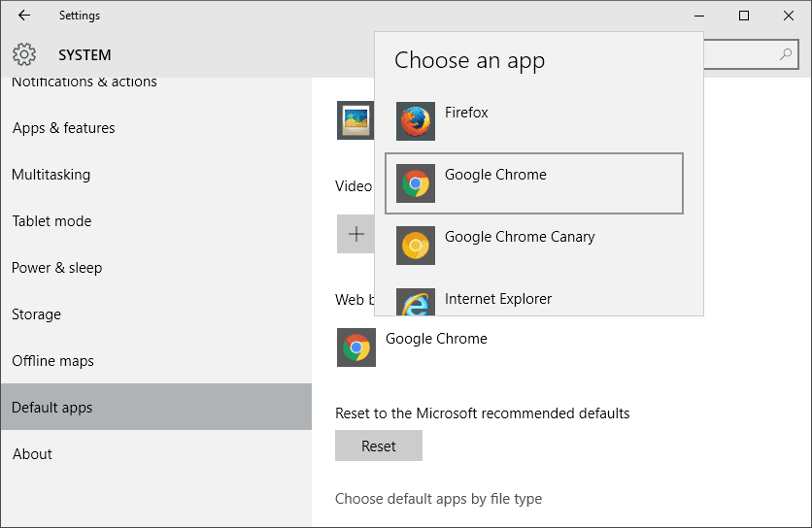Close the Settings window

788,16
